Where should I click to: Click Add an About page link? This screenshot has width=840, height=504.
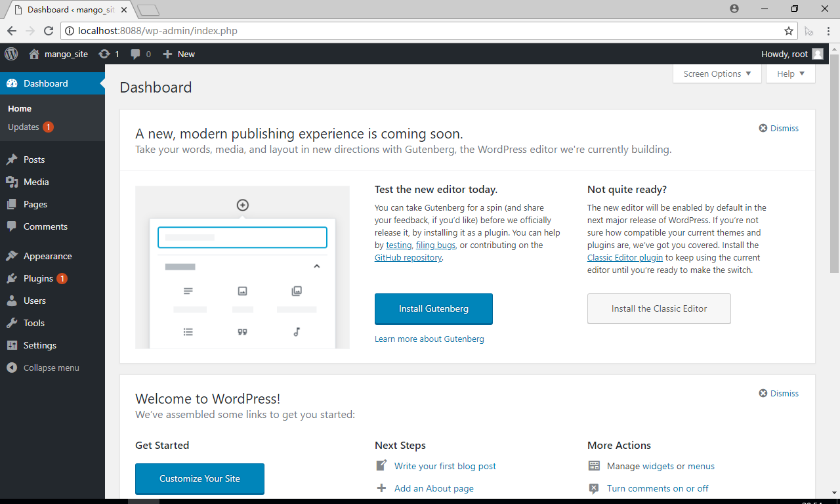click(434, 488)
